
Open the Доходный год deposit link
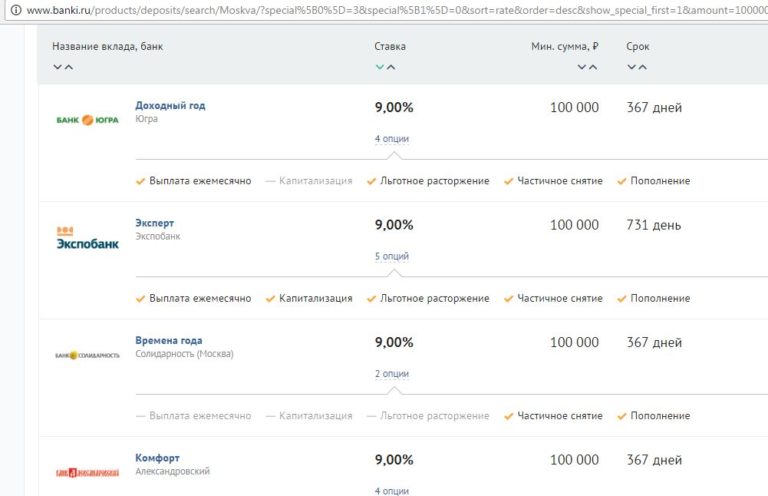click(170, 105)
